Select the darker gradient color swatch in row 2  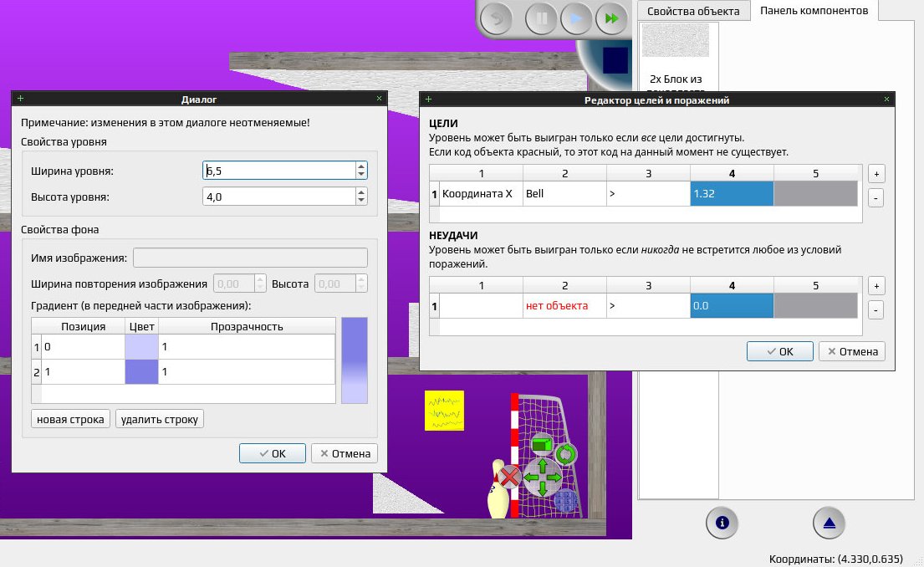pos(141,372)
